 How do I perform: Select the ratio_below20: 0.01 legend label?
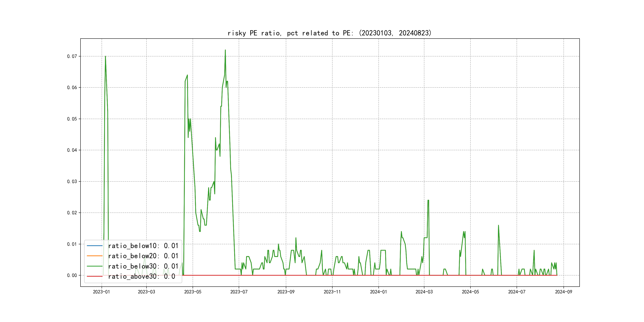(143, 256)
